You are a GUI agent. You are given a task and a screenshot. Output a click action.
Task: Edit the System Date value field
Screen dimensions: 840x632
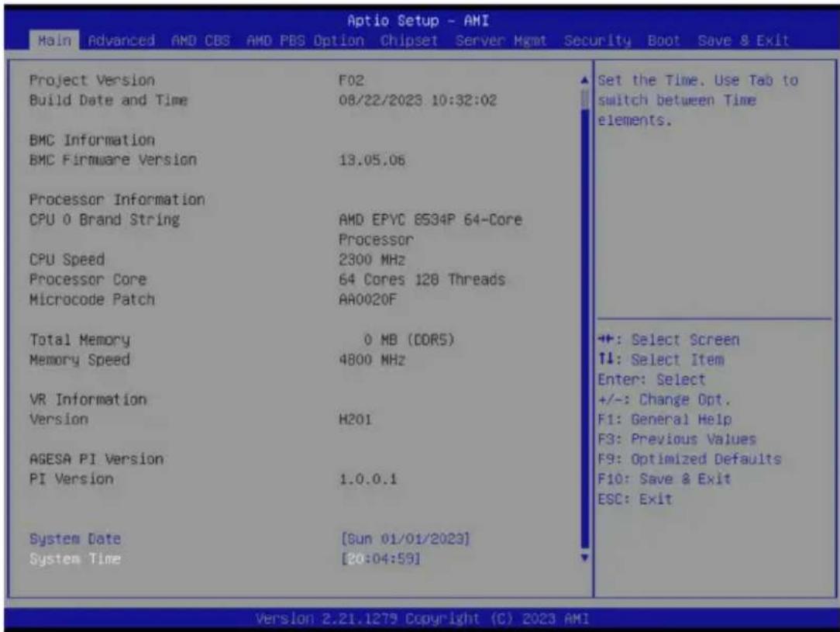click(405, 539)
